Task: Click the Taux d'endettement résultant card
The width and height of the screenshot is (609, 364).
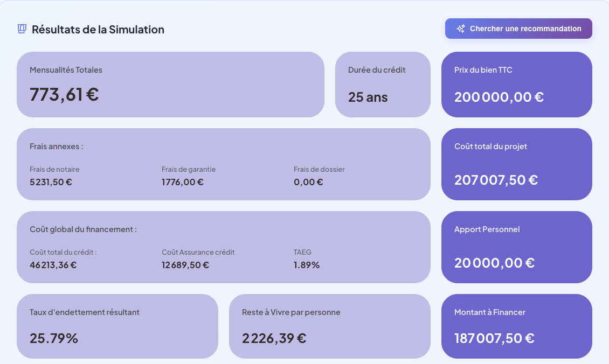Action: tap(117, 326)
